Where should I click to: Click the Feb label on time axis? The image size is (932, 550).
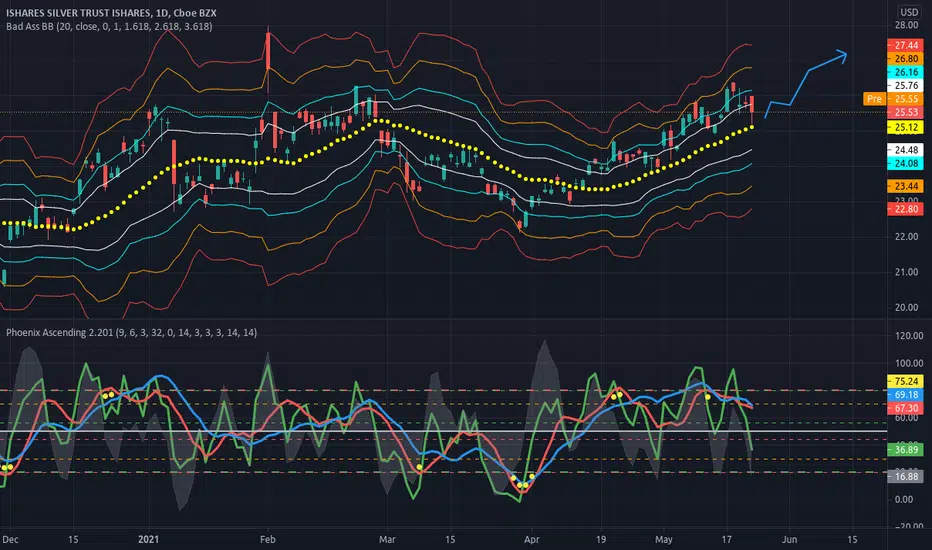(267, 540)
